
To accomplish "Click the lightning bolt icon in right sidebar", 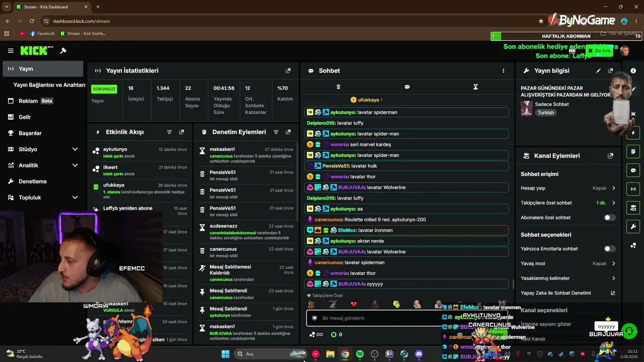I will 633,133.
